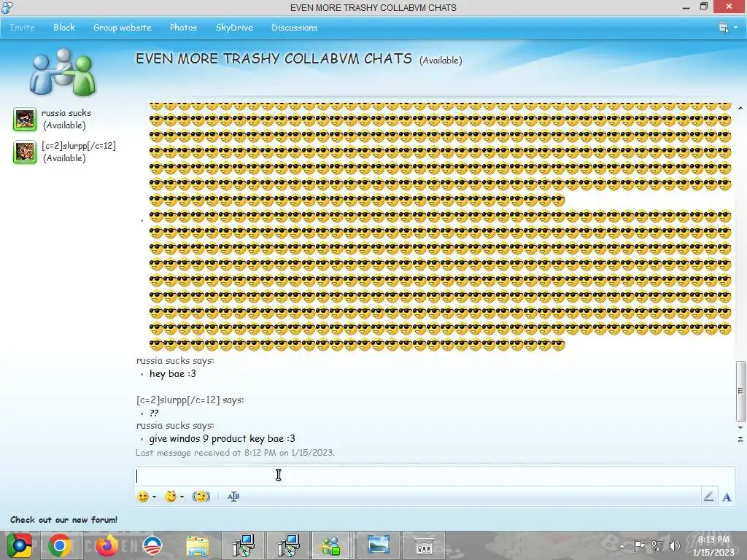Open network tray icon
The image size is (747, 560).
pyautogui.click(x=657, y=545)
